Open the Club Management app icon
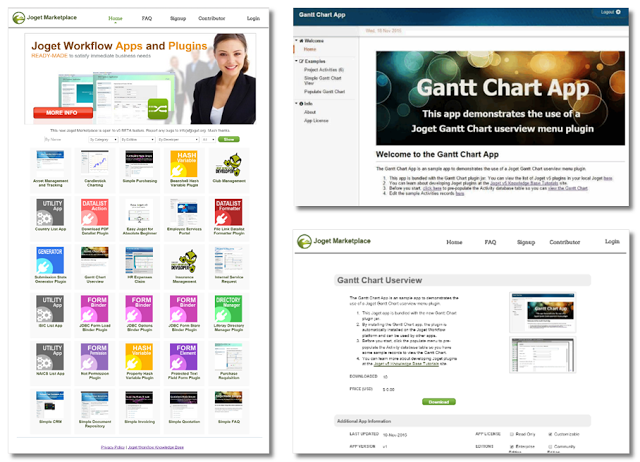The image size is (640, 462). tap(229, 164)
